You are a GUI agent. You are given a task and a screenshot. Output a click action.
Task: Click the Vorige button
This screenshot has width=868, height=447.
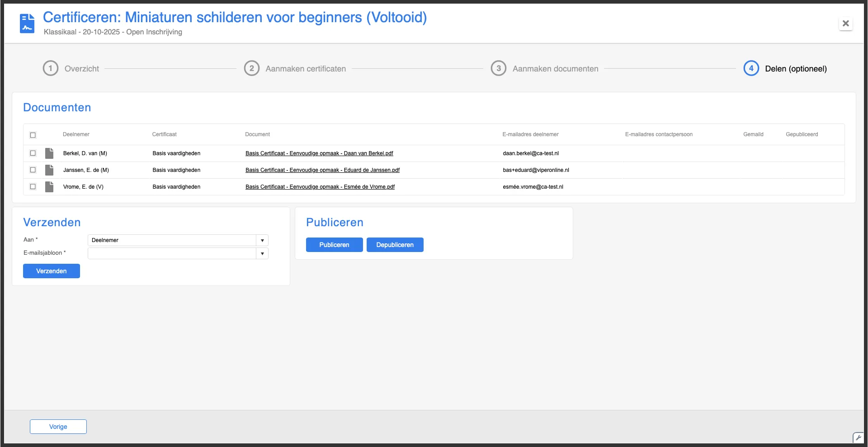[58, 427]
